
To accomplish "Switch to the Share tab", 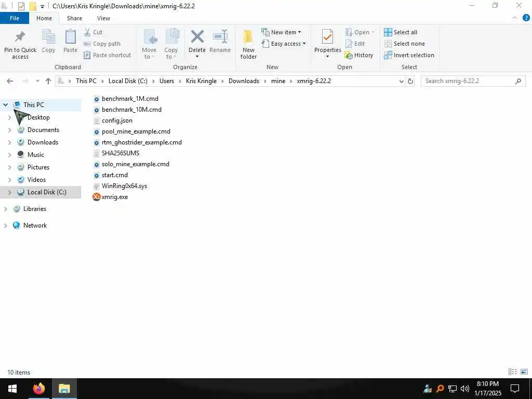I will (74, 18).
